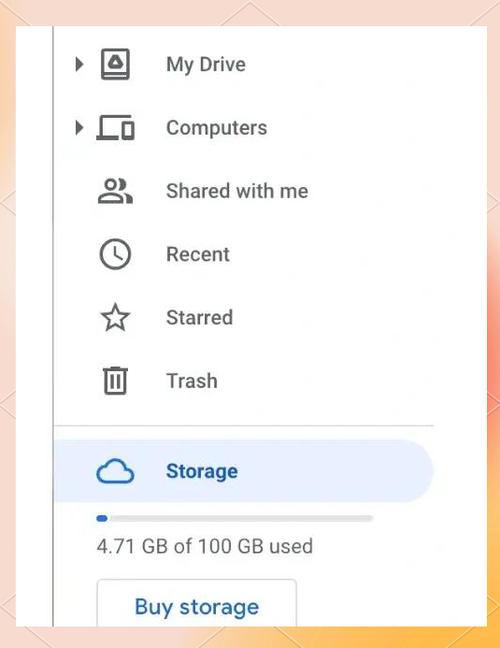
Task: Open Shared with me section
Action: [x=237, y=191]
